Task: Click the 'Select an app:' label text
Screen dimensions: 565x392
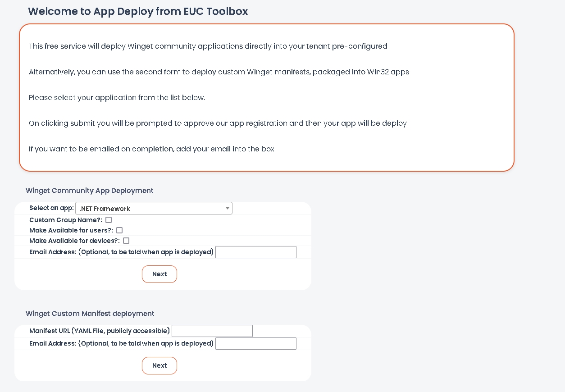Action: (51, 208)
